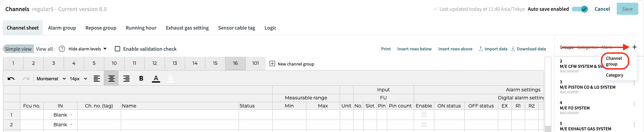Open the Alarm group tab
This screenshot has width=644, height=132.
pos(62,28)
